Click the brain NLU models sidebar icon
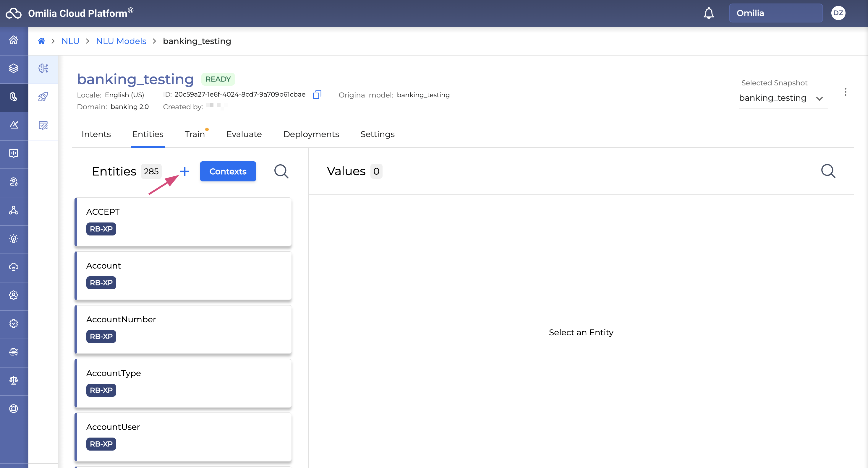The image size is (868, 468). 43,68
